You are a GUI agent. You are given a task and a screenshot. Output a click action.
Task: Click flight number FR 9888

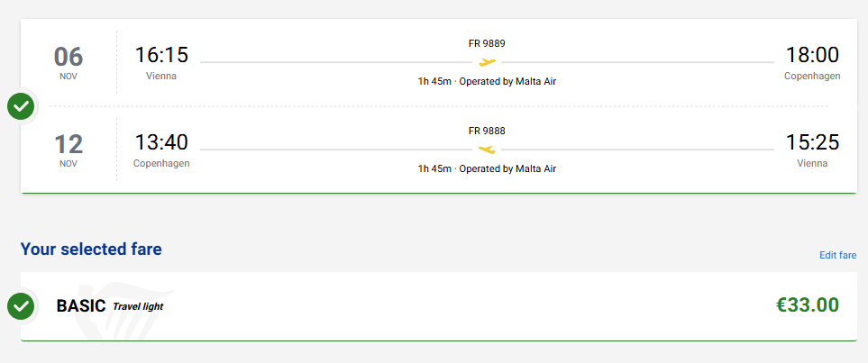tap(487, 131)
